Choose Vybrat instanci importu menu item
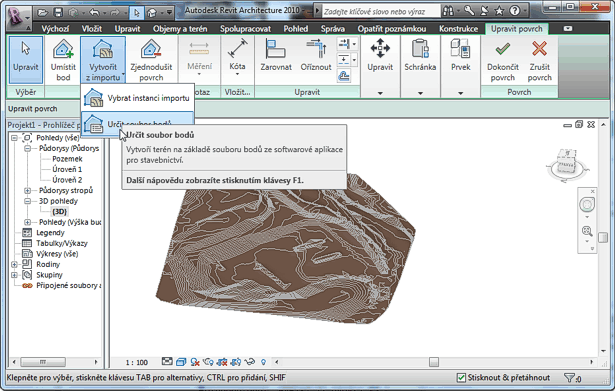This screenshot has height=391, width=615. 138,98
